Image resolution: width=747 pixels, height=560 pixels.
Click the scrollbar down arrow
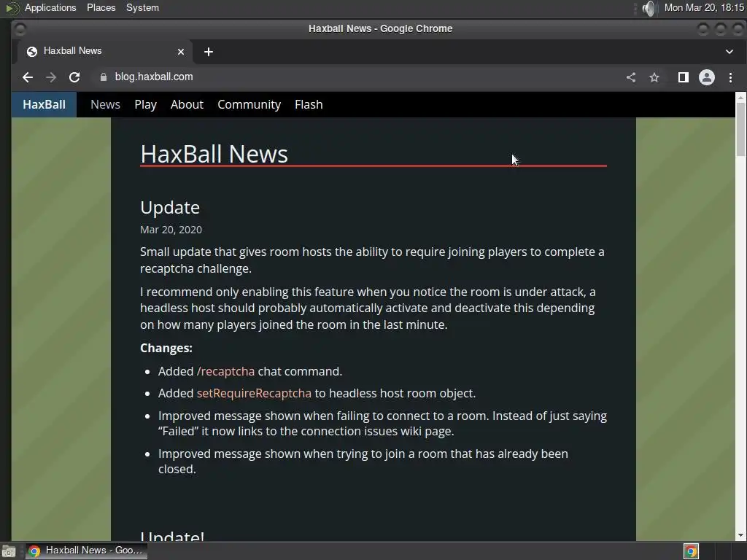(740, 535)
